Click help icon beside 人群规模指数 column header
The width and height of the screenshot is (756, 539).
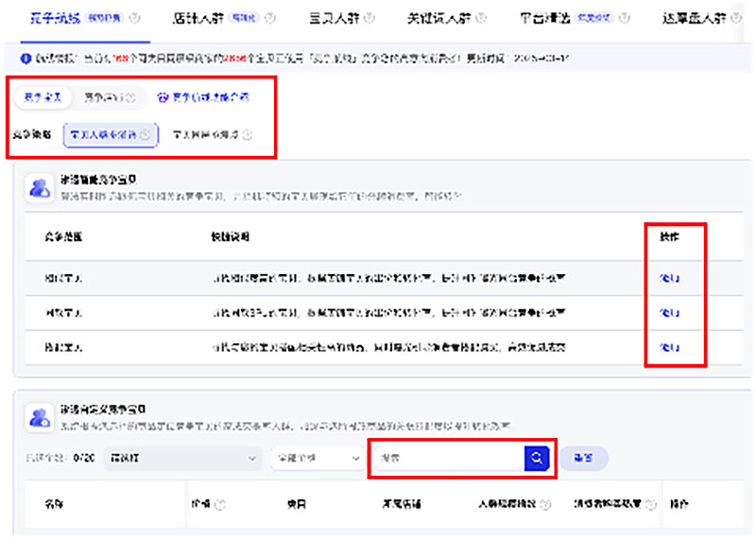point(545,505)
